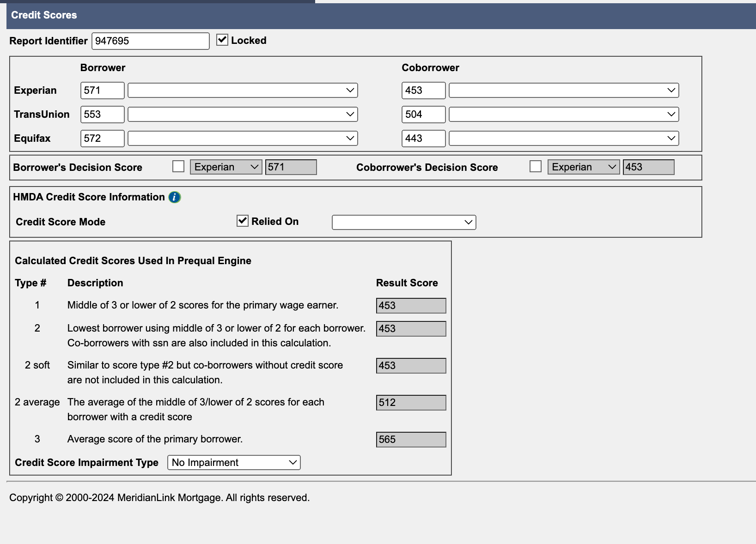Enable Borrower's Decision Score checkbox
Viewport: 756px width, 544px height.
pos(178,167)
